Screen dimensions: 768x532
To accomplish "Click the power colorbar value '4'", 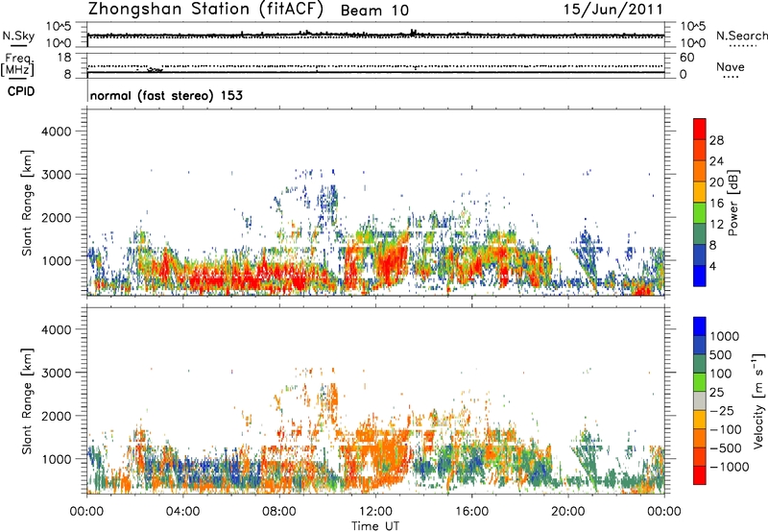I will click(x=713, y=266).
